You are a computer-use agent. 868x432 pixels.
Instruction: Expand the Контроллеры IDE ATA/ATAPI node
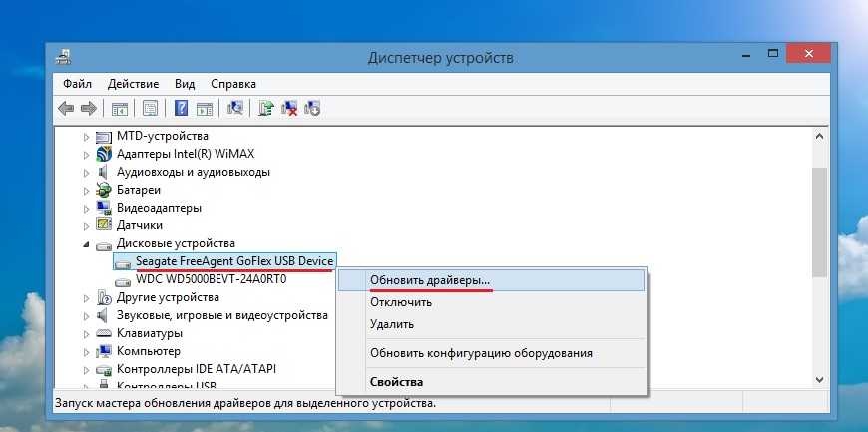click(x=86, y=370)
